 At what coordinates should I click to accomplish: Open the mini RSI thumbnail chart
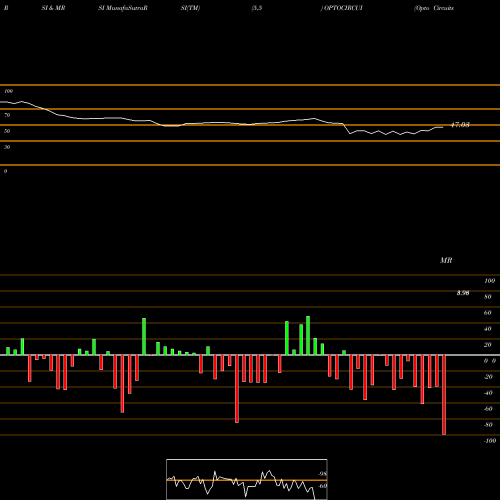coord(247,479)
